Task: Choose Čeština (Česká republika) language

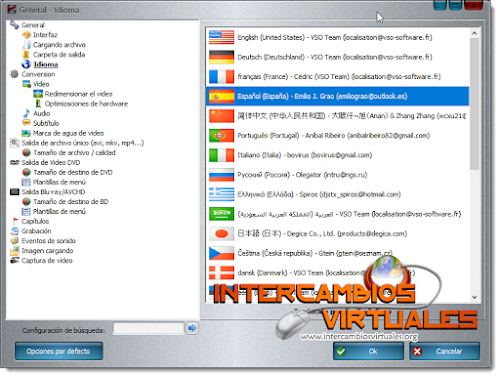Action: [x=337, y=253]
